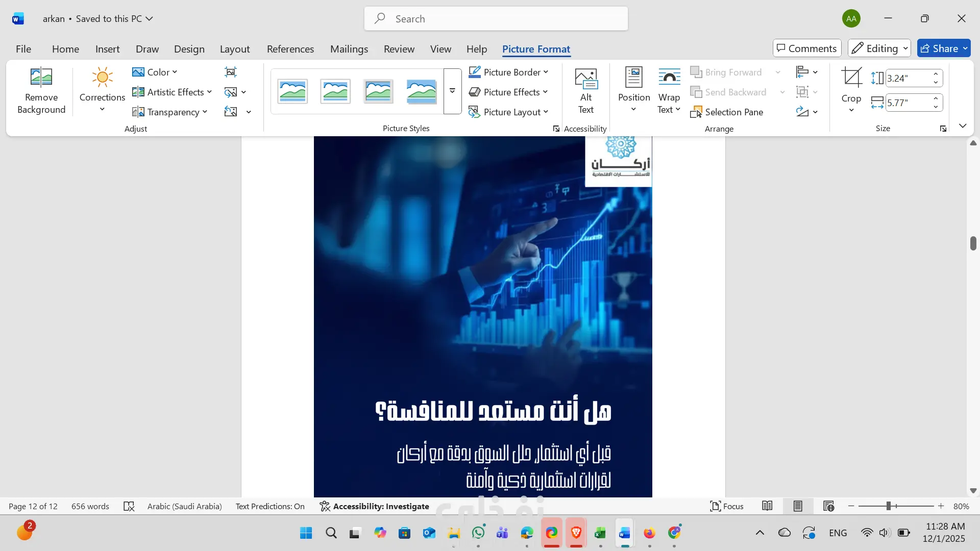Switch to the Insert tab

pyautogui.click(x=107, y=49)
